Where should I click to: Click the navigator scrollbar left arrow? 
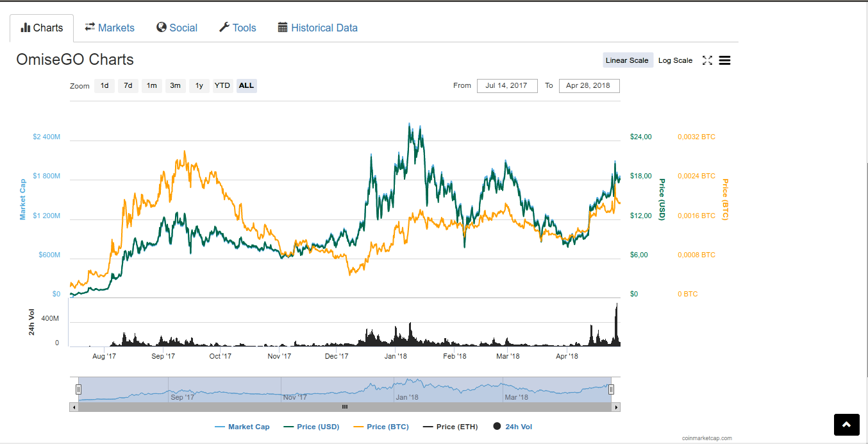[x=74, y=407]
